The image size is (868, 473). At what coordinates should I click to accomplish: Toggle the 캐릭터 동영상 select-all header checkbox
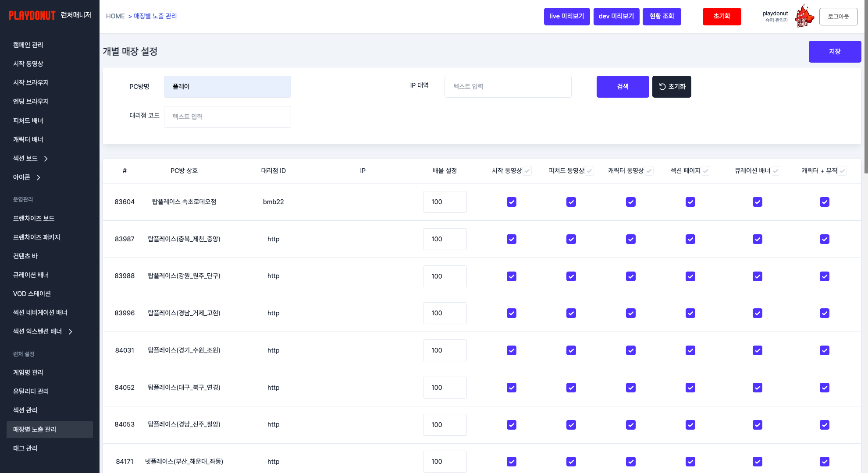649,170
